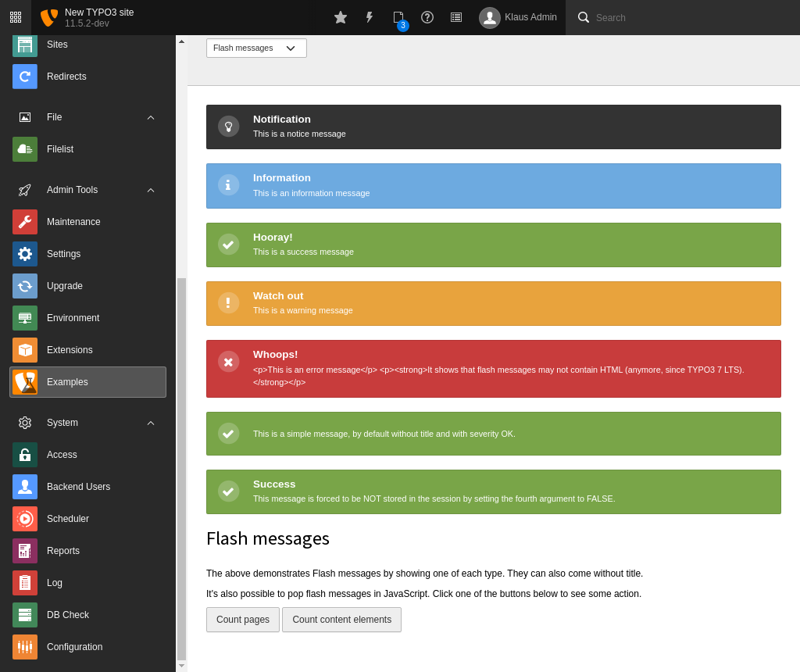This screenshot has height=672, width=800.
Task: Click the help question mark icon
Action: pyautogui.click(x=427, y=17)
